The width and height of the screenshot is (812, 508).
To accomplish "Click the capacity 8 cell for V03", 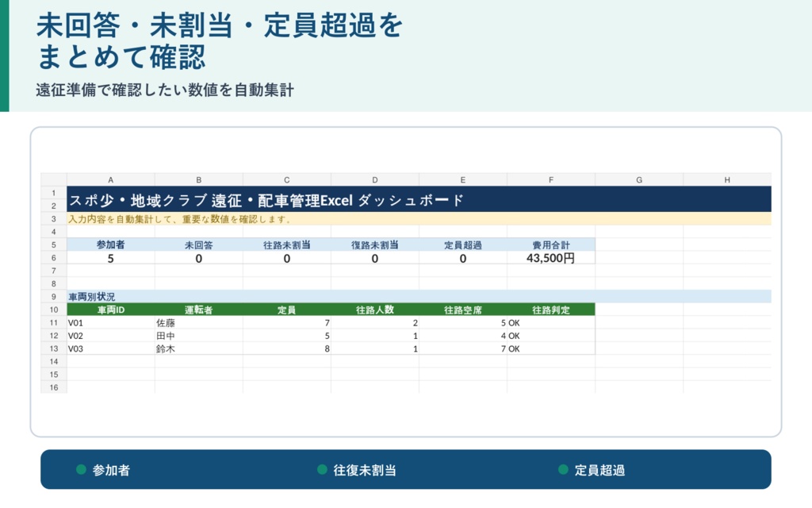I will (x=287, y=348).
